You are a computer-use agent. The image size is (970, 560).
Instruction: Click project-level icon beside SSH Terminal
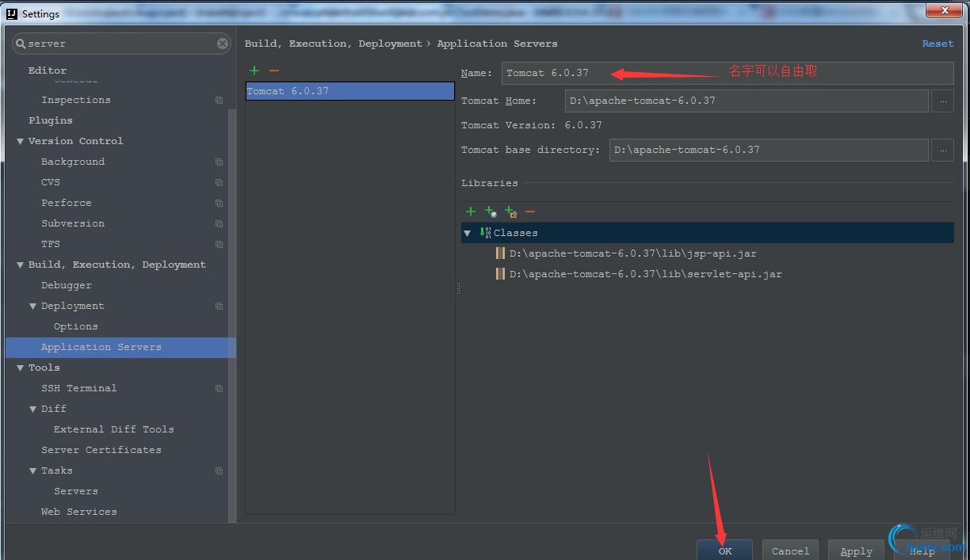219,389
